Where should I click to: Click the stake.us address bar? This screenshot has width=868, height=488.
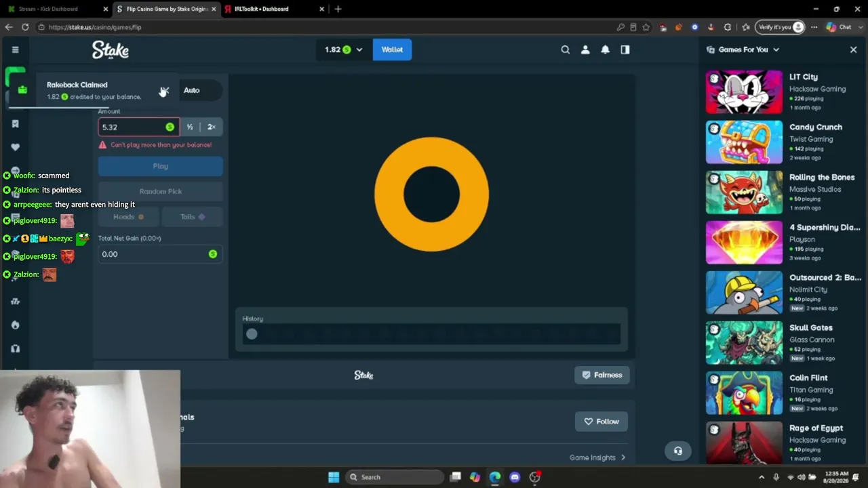[x=325, y=27]
